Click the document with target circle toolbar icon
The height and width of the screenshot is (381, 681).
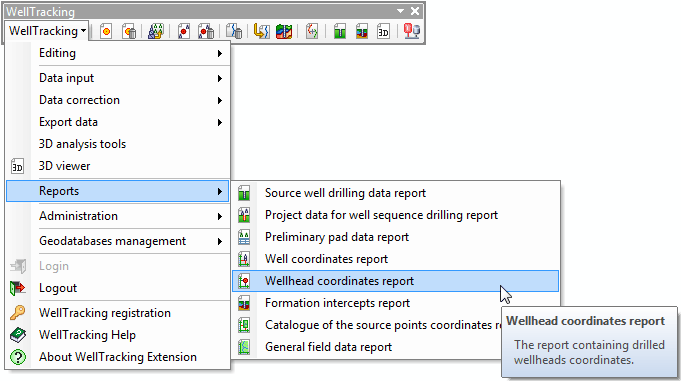pyautogui.click(x=106, y=31)
